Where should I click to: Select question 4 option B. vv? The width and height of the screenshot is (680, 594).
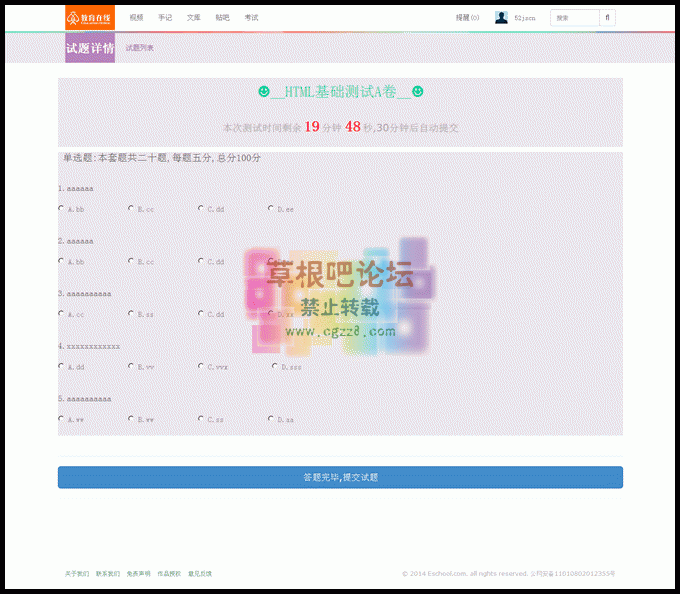pyautogui.click(x=131, y=366)
